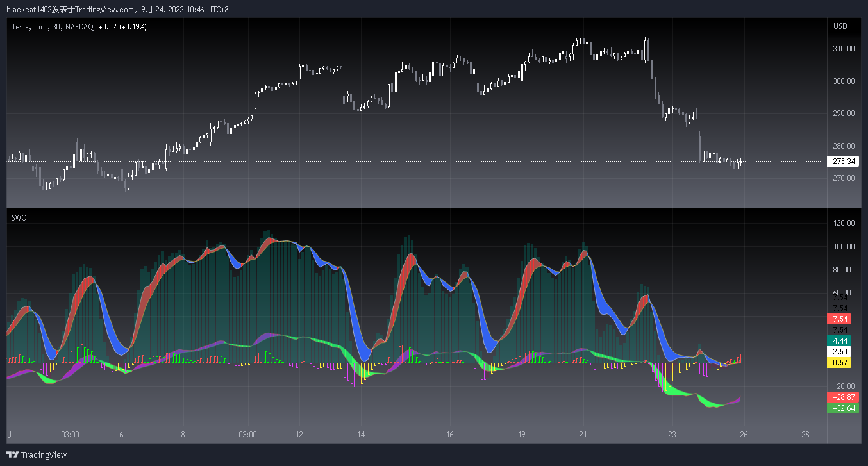Image resolution: width=868 pixels, height=466 pixels.
Task: Select the USD currency label
Action: 840,26
